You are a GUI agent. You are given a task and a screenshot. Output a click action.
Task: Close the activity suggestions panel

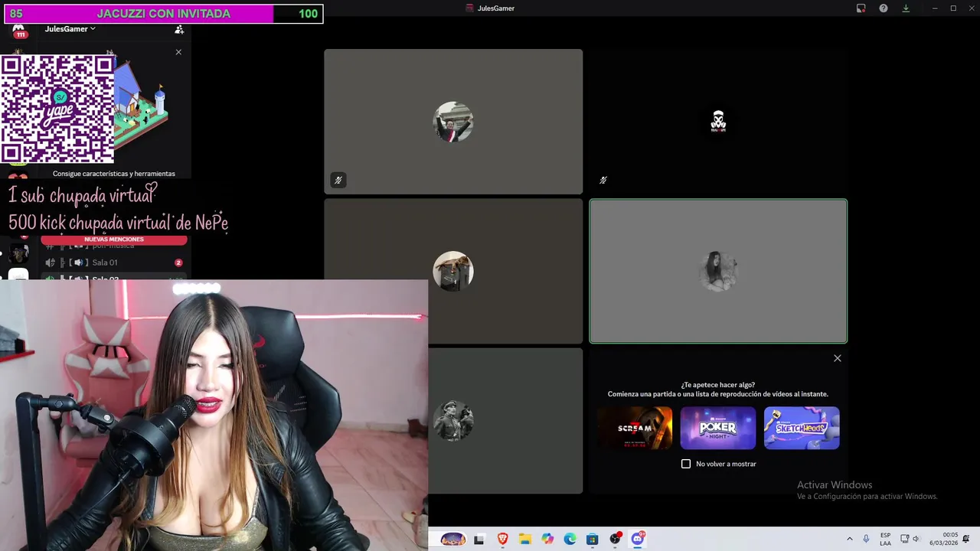point(838,358)
